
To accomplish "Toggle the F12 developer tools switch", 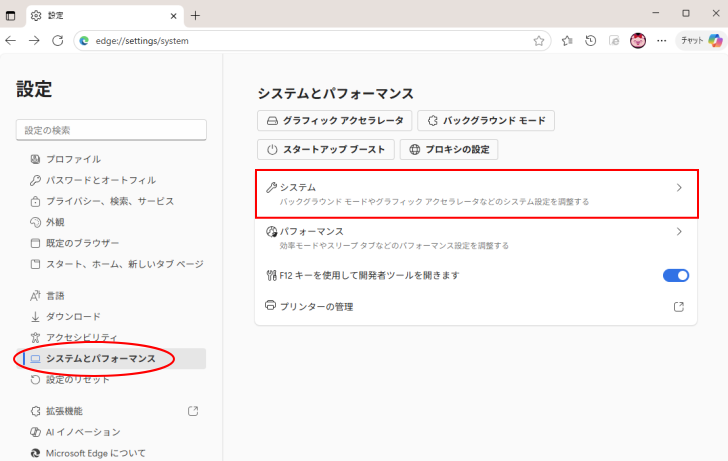I will coord(676,275).
